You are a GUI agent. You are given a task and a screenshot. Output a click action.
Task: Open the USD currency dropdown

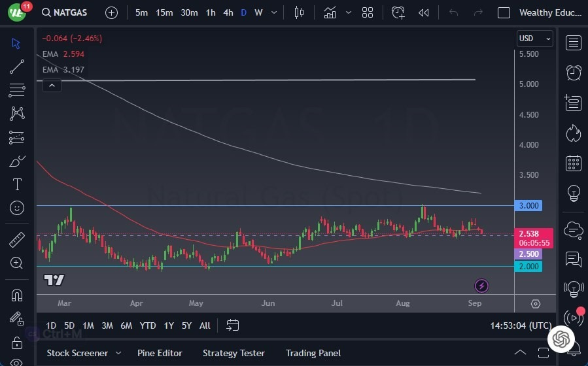pos(535,39)
